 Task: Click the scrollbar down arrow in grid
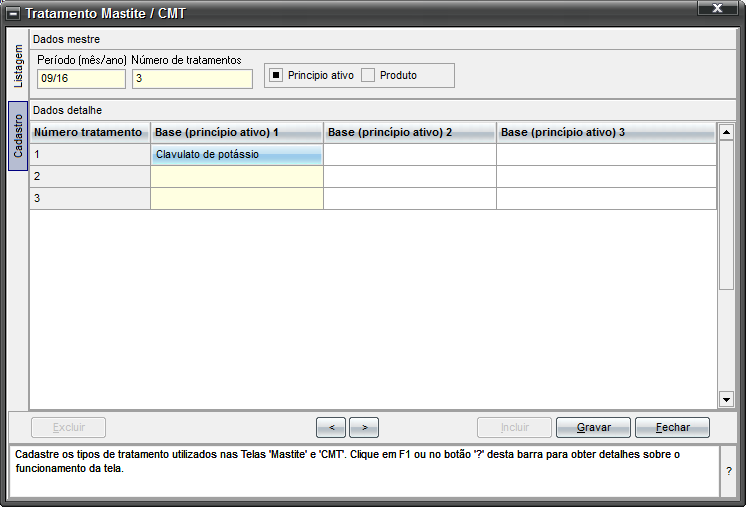pyautogui.click(x=726, y=400)
